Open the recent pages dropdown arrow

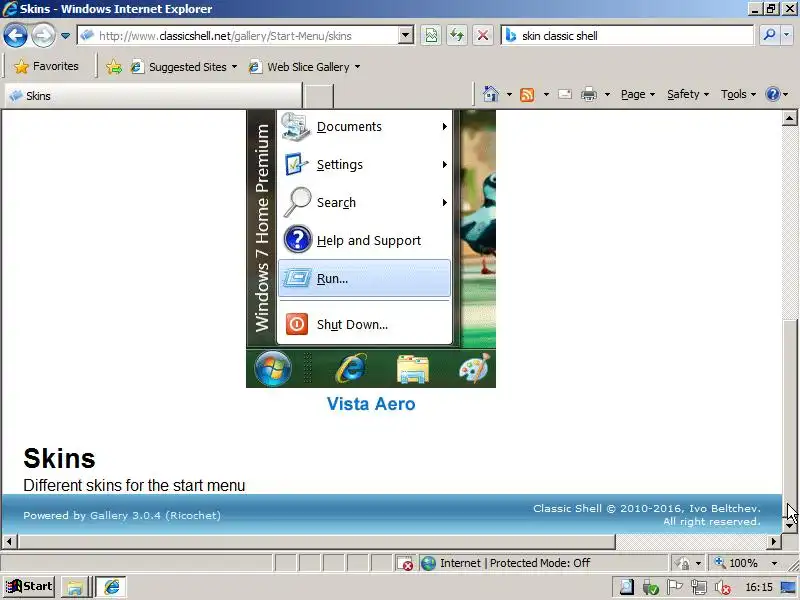[65, 36]
